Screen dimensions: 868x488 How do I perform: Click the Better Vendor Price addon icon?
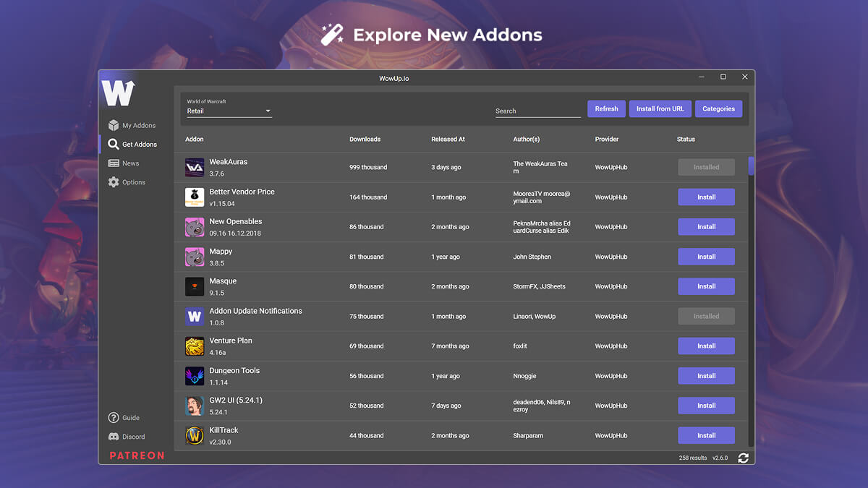195,197
